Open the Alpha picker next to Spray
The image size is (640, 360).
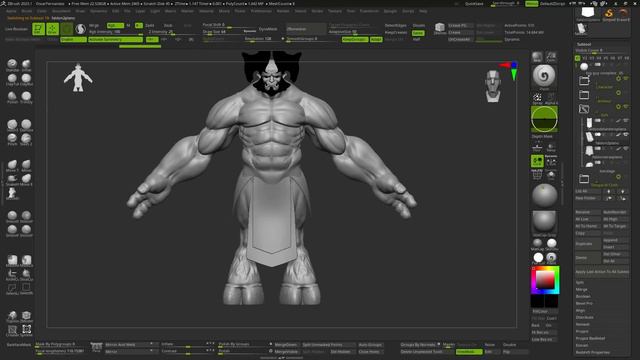coord(551,98)
